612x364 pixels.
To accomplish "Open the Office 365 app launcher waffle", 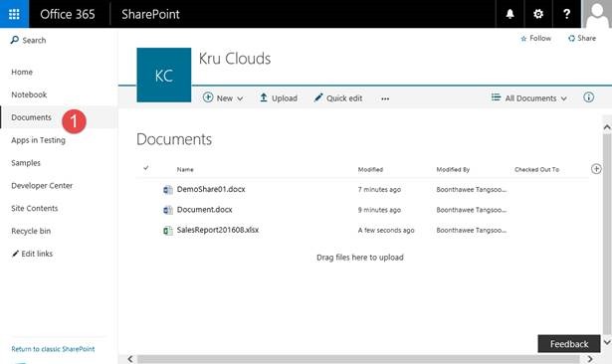I will [14, 14].
